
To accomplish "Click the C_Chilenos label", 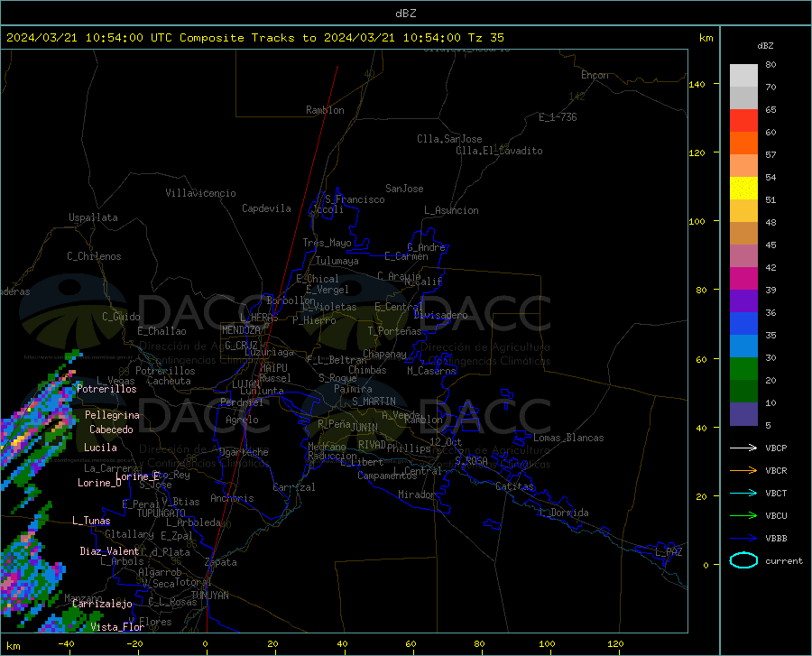I will (94, 256).
